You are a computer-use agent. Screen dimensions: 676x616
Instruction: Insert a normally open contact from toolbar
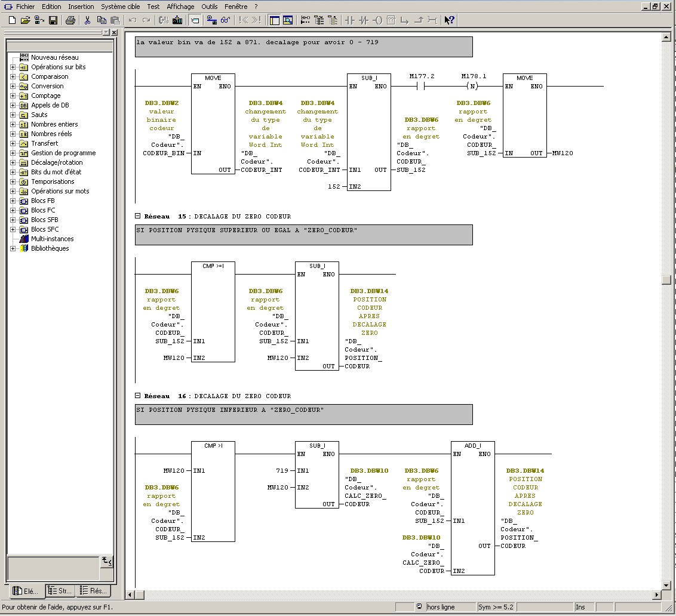[350, 20]
